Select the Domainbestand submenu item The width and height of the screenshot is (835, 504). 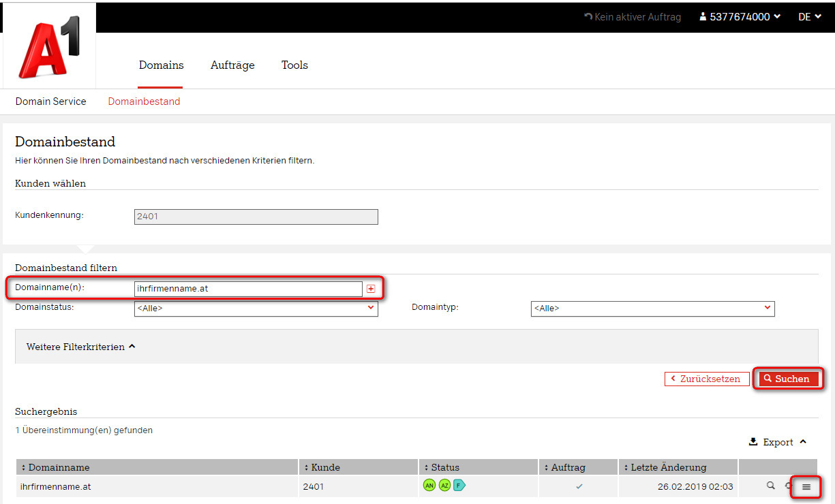144,101
